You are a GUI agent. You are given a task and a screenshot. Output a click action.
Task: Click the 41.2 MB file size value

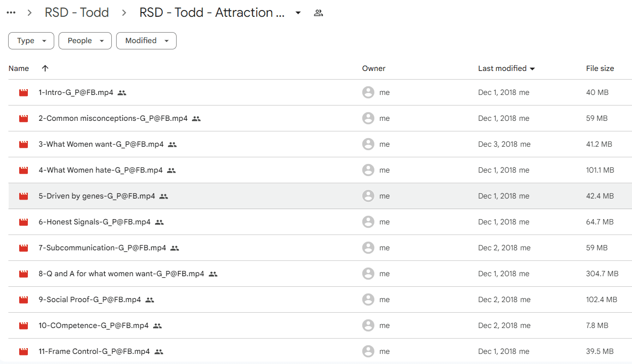pos(599,144)
